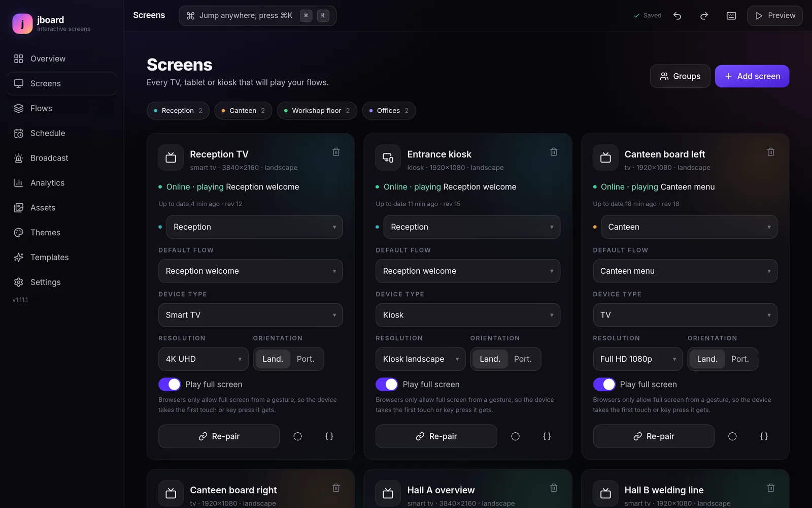Open Reception TV default flow dropdown
This screenshot has width=812, height=508.
(250, 271)
